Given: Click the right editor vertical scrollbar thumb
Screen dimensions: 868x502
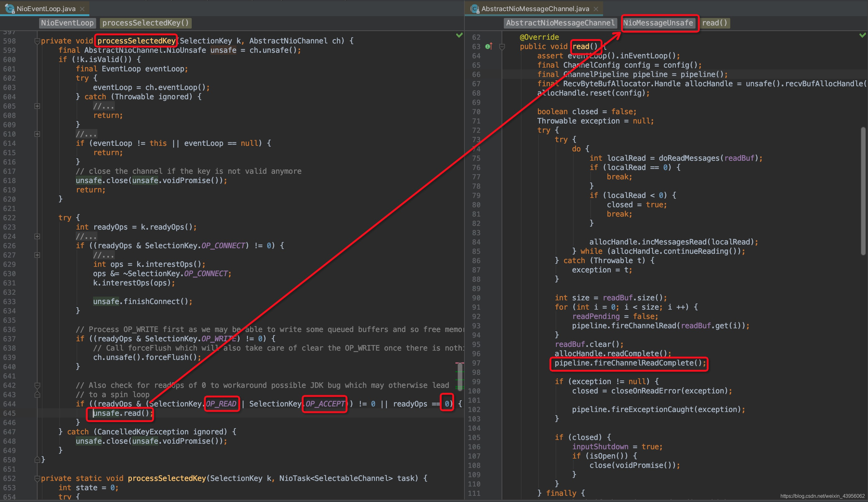Looking at the screenshot, I should click(863, 191).
